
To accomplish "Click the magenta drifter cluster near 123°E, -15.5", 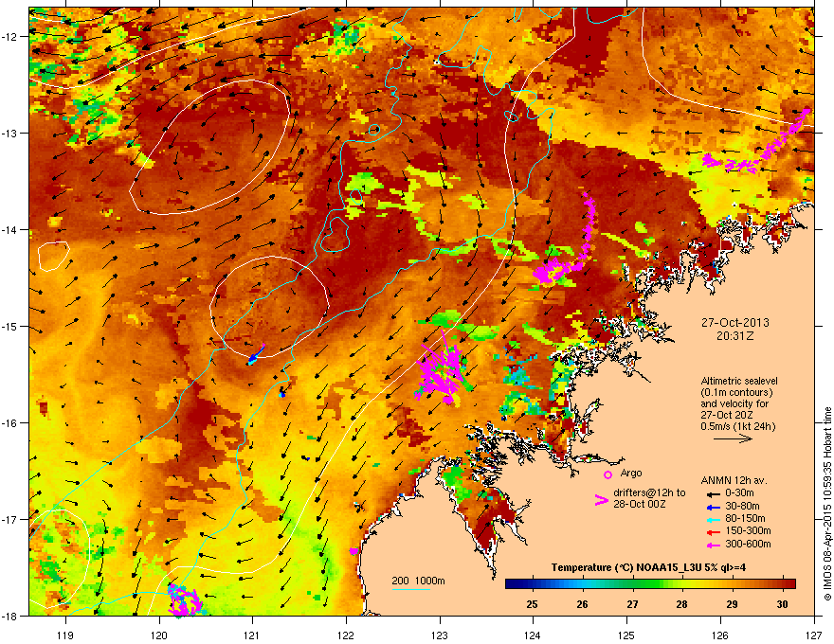I will tap(443, 372).
